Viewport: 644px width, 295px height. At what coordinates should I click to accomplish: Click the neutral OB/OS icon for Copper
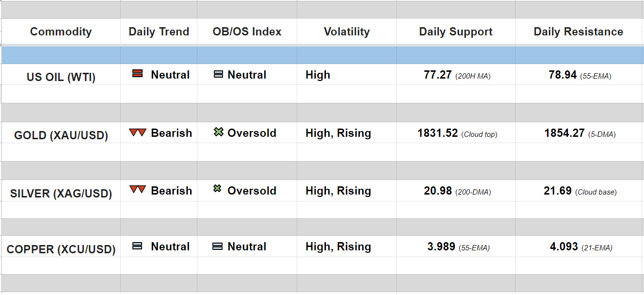[218, 246]
